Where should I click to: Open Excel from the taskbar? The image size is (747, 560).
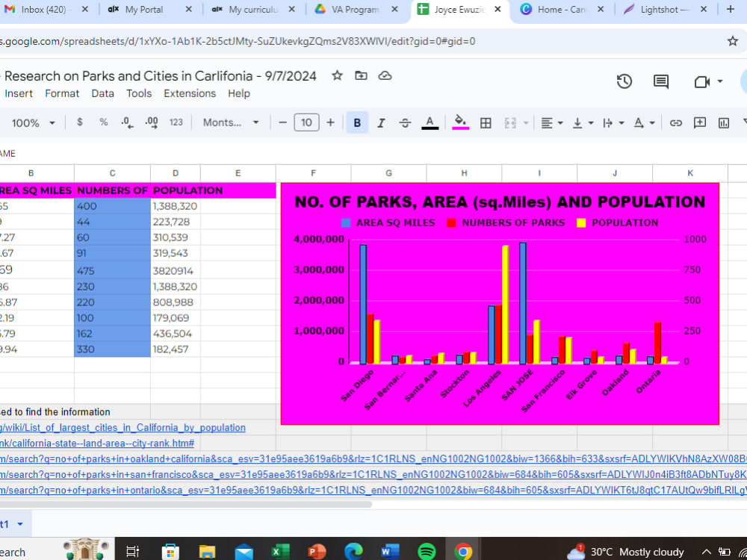click(x=281, y=552)
